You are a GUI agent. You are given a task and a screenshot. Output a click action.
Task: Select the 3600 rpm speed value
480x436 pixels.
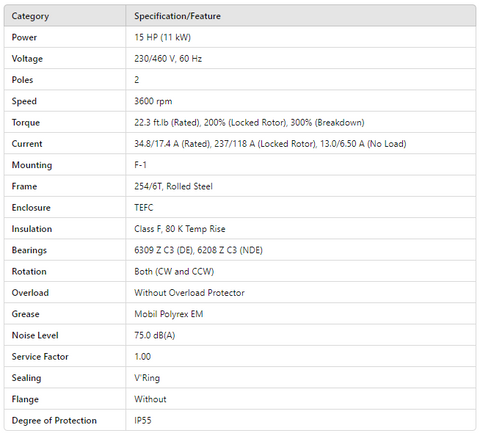153,101
